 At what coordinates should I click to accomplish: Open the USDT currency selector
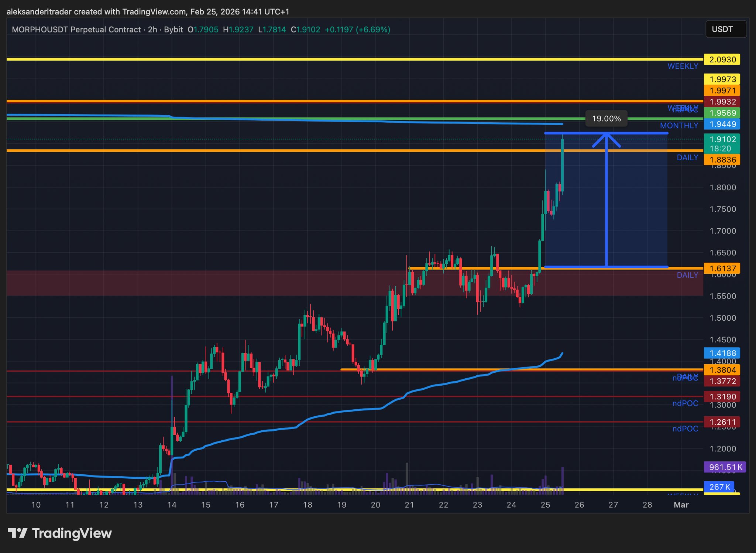(726, 29)
